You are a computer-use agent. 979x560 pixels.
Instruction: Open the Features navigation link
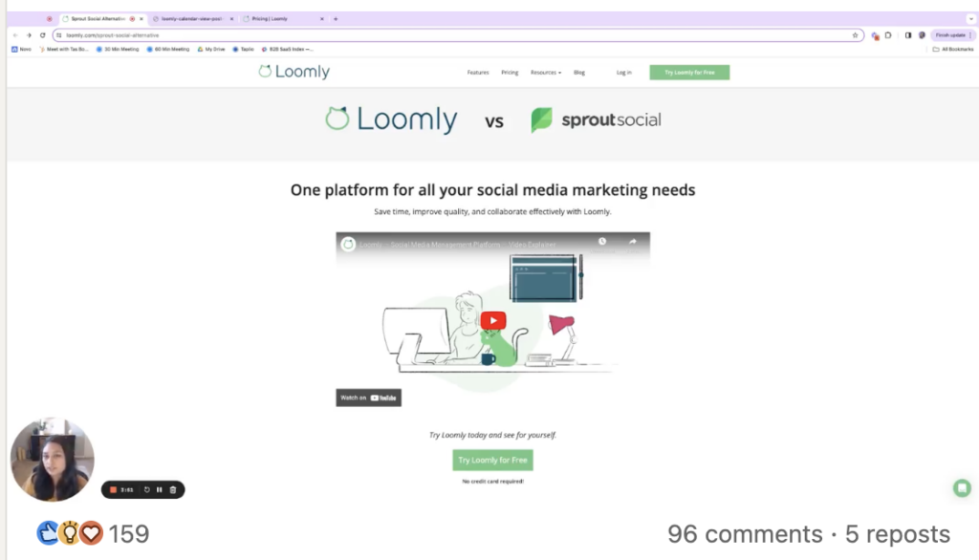478,73
